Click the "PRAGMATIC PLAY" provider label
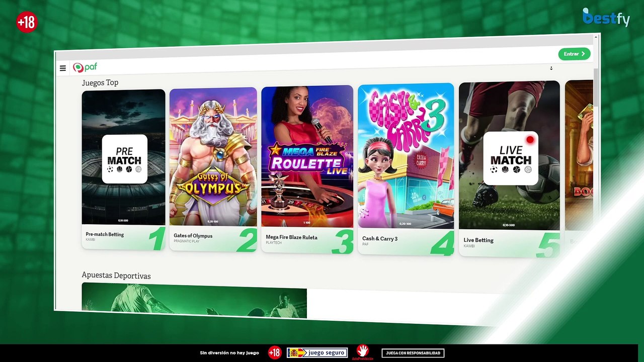 187,241
